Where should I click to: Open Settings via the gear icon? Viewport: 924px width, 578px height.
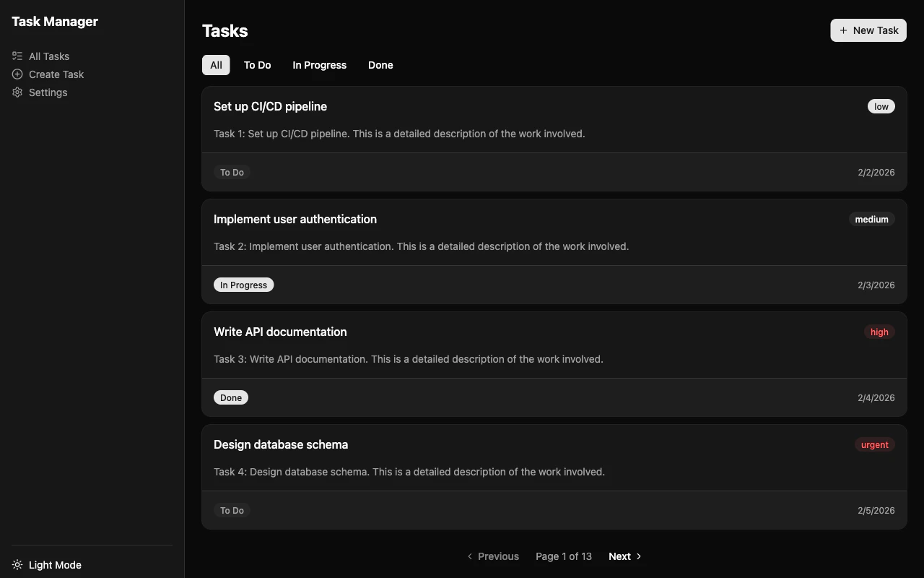click(x=17, y=92)
